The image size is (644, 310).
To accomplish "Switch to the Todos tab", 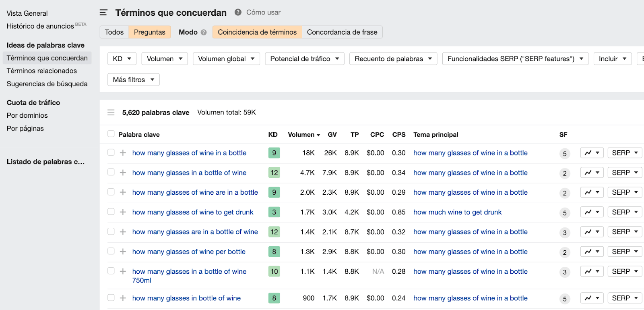I will coord(114,32).
